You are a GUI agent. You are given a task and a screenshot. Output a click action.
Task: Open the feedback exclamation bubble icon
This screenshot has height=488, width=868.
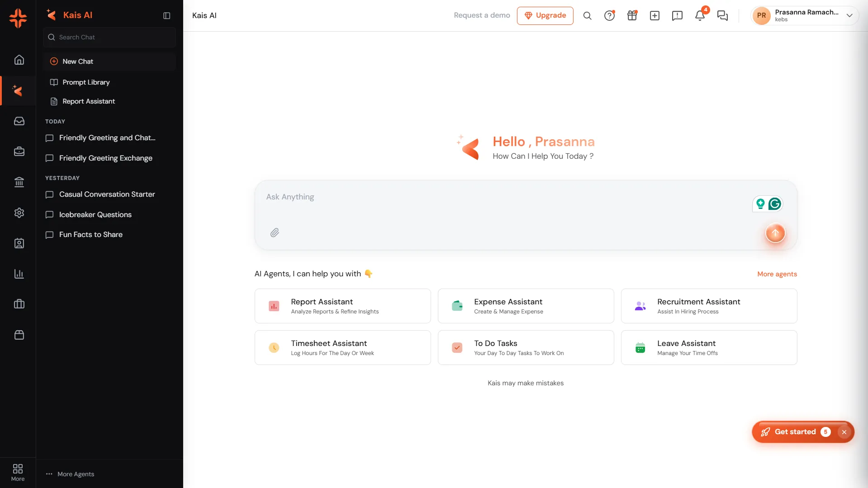click(677, 15)
